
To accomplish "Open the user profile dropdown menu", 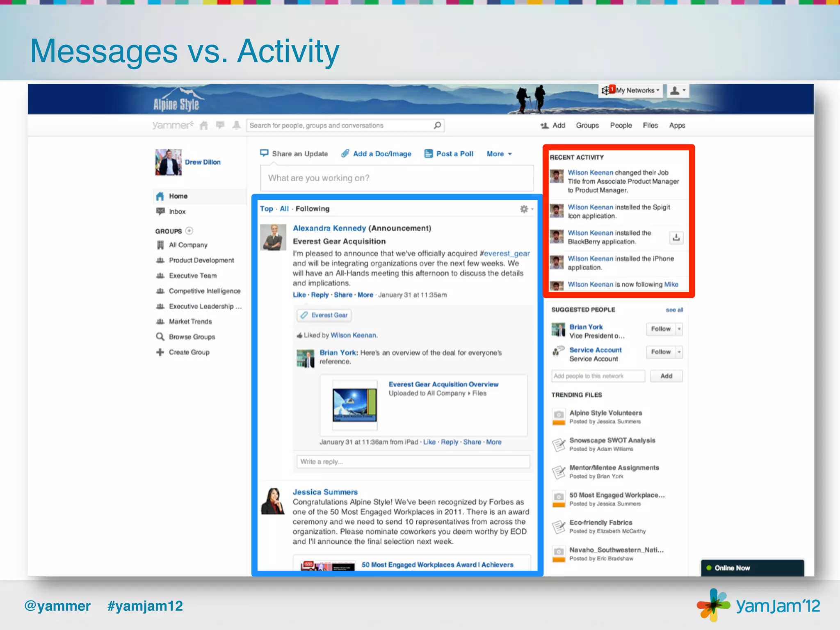I will point(678,91).
